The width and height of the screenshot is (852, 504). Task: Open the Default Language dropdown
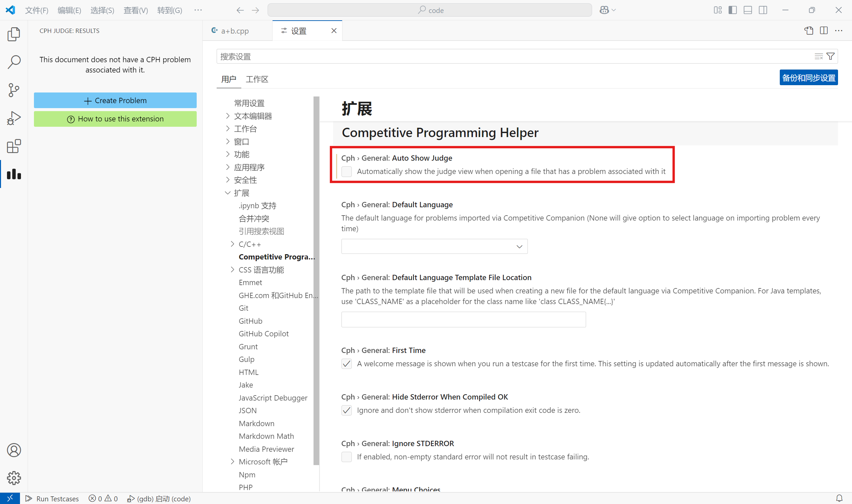(x=434, y=247)
